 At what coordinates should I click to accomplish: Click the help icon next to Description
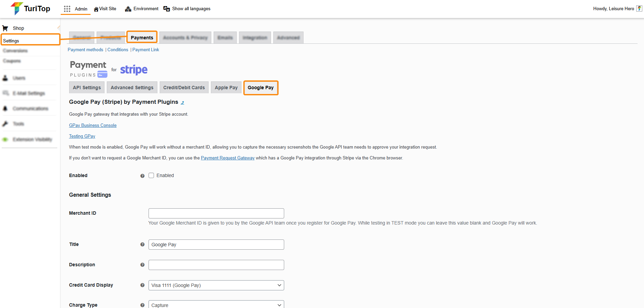(142, 265)
